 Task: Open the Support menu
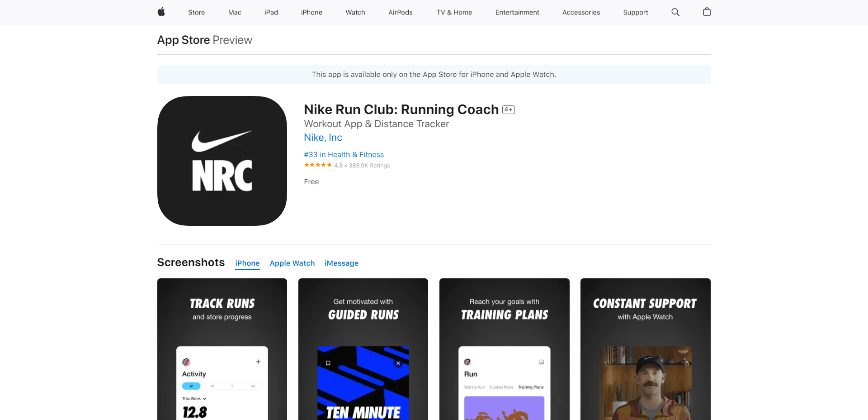[x=636, y=12]
